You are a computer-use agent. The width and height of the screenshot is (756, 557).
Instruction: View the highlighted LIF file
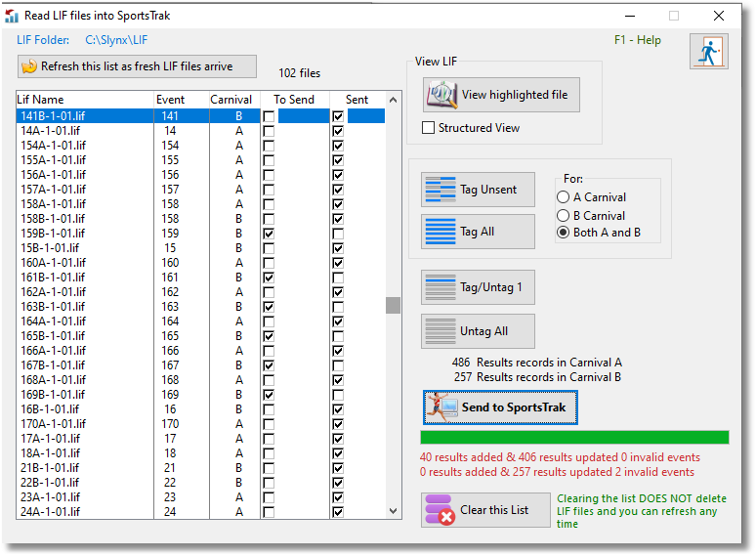tap(501, 95)
